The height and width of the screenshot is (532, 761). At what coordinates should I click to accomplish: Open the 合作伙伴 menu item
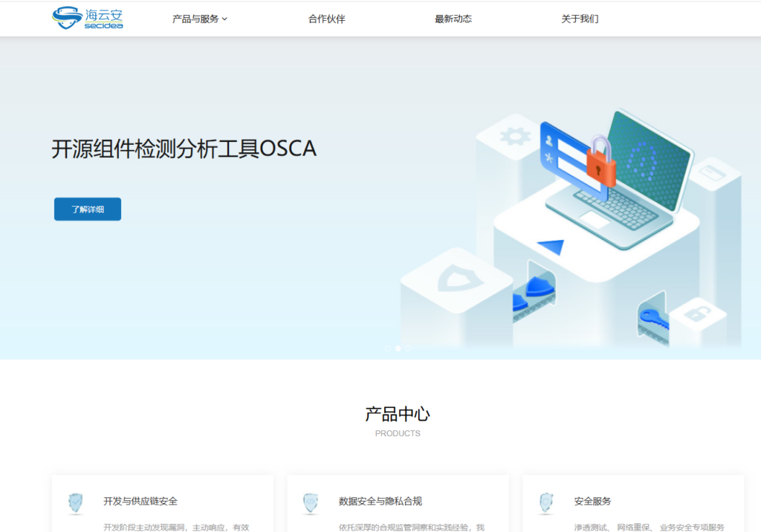(x=326, y=19)
